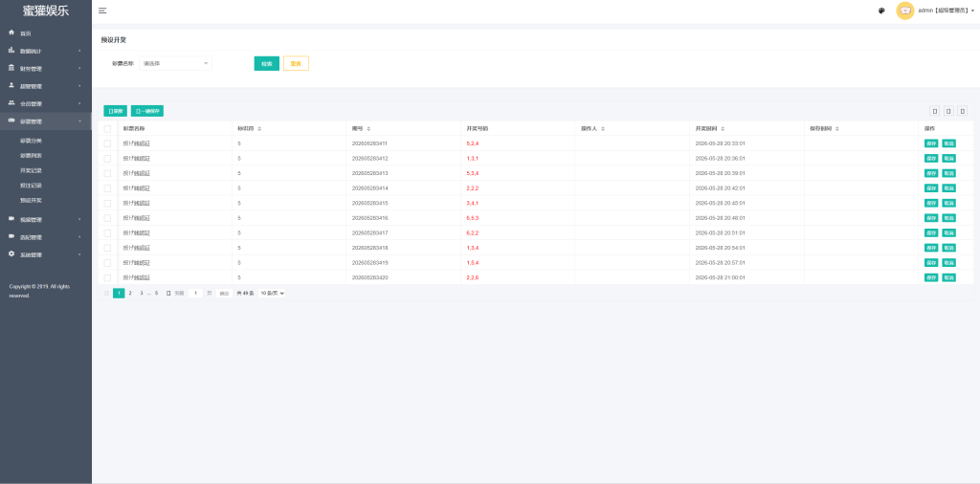980x484 pixels.
Task: Click the green search button
Action: pos(267,64)
